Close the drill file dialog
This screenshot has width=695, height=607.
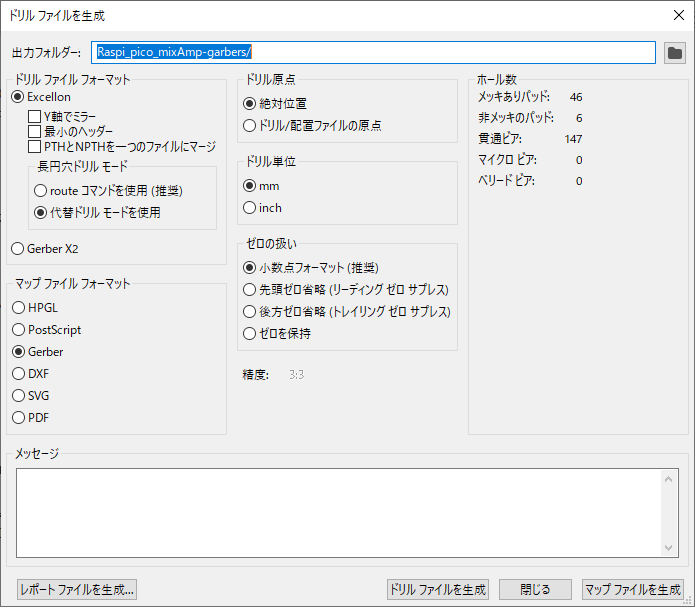[679, 16]
